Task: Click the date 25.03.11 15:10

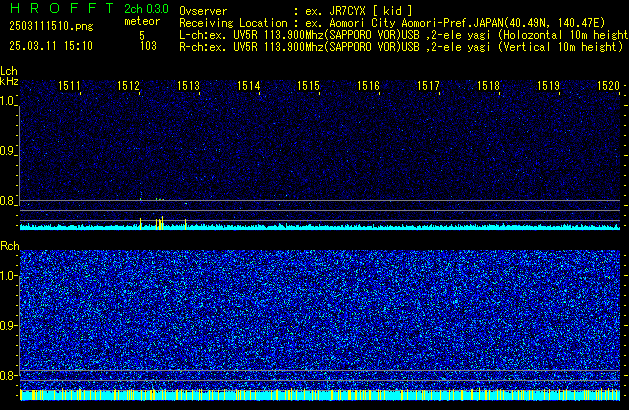Action: click(51, 46)
